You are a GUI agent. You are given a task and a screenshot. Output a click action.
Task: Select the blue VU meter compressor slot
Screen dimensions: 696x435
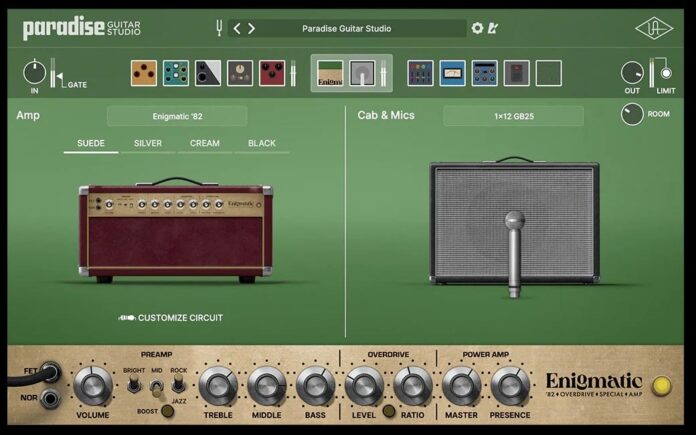point(452,73)
